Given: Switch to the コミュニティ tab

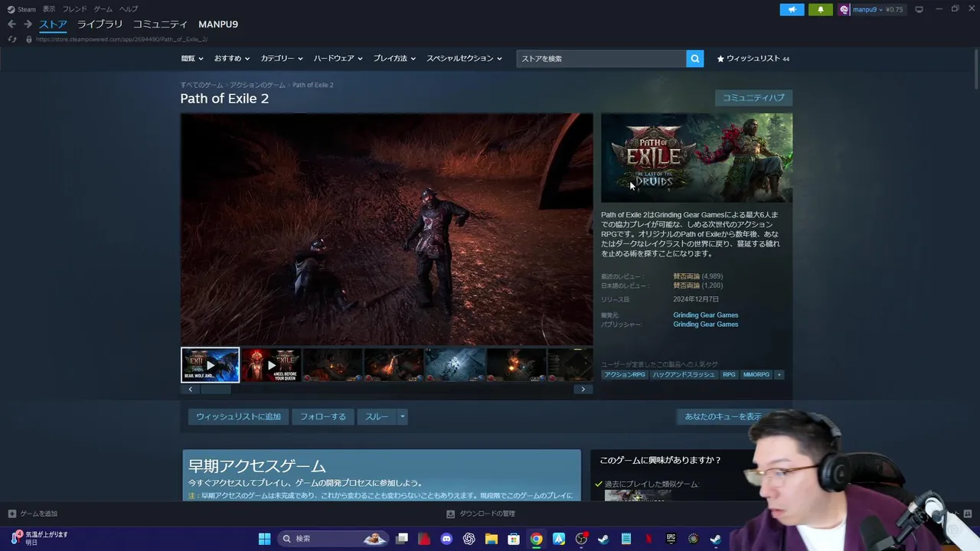Looking at the screenshot, I should click(x=160, y=24).
